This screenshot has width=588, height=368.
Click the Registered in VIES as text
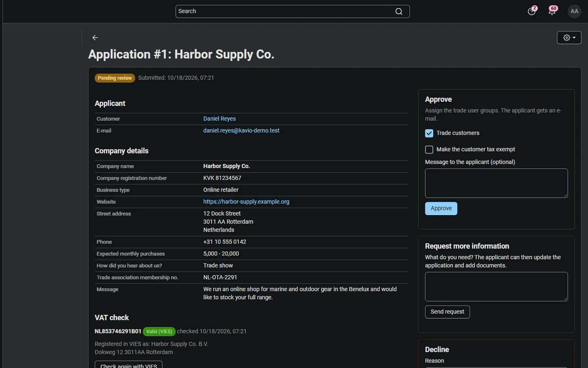click(151, 344)
